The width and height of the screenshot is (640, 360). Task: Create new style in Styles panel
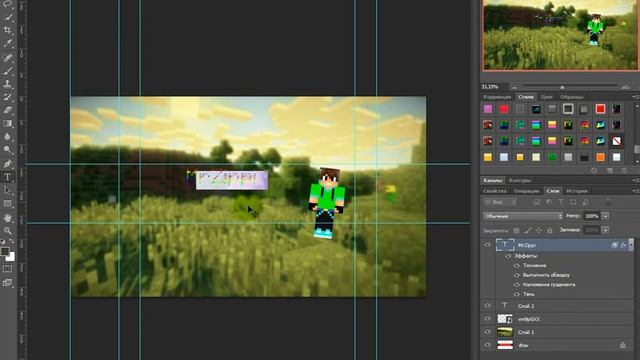(609, 171)
